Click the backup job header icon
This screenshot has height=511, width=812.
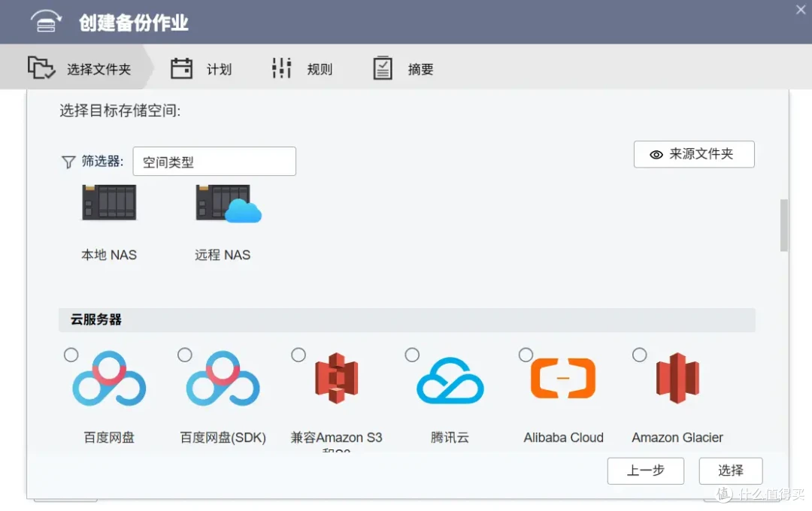[x=46, y=21]
